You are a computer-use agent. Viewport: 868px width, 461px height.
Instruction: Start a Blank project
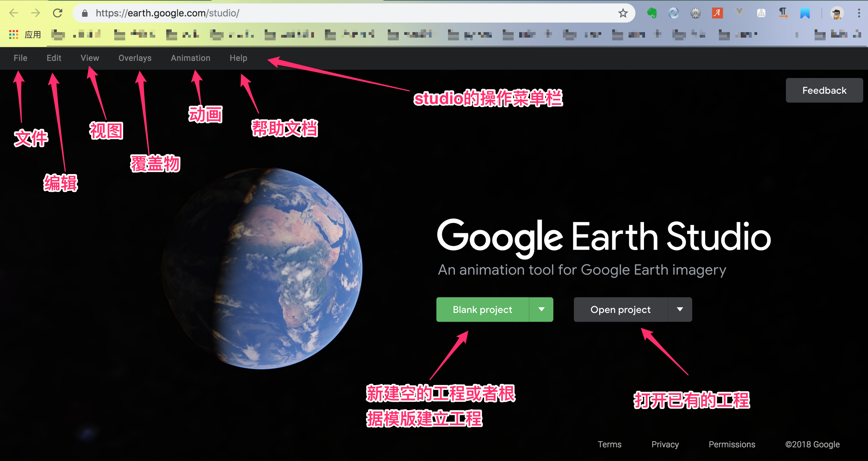tap(482, 309)
